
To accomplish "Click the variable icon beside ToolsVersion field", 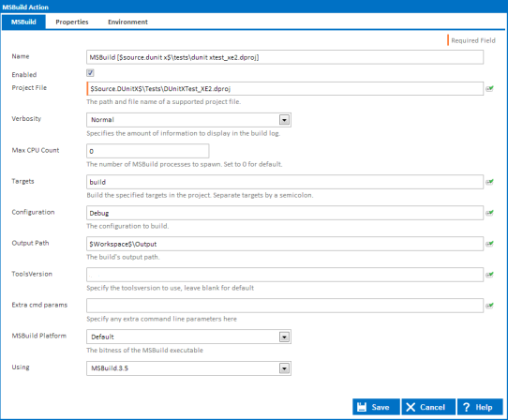I will pos(489,275).
